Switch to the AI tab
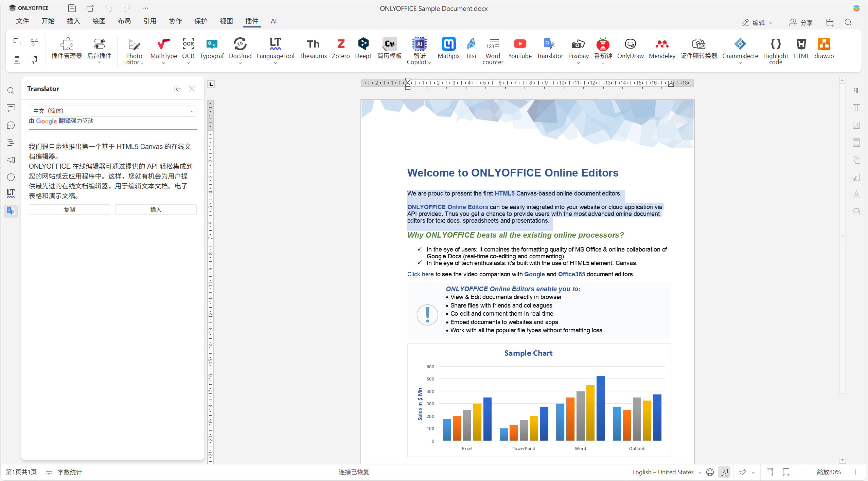The width and height of the screenshot is (868, 481). click(x=273, y=21)
